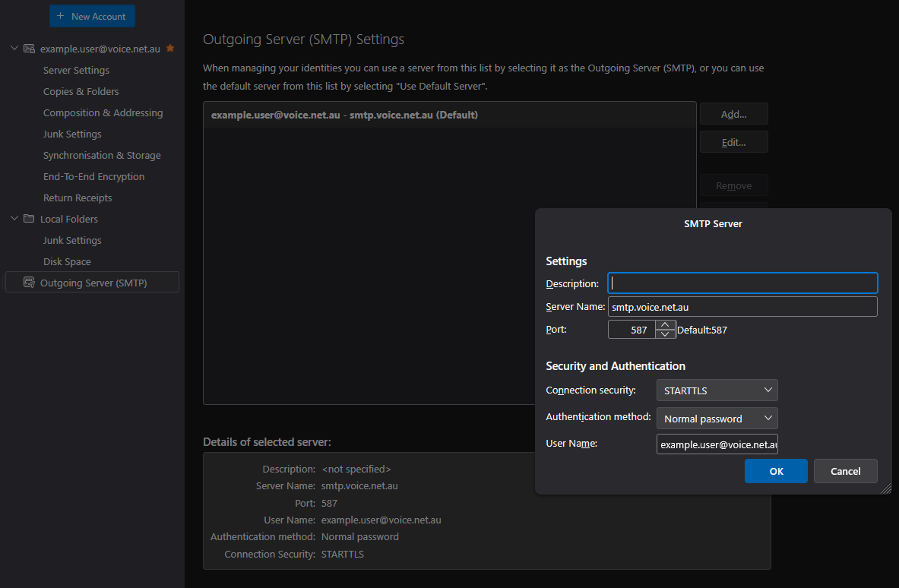This screenshot has width=899, height=588.
Task: Click the Outgoing Server (SMTP) icon
Action: coord(29,283)
